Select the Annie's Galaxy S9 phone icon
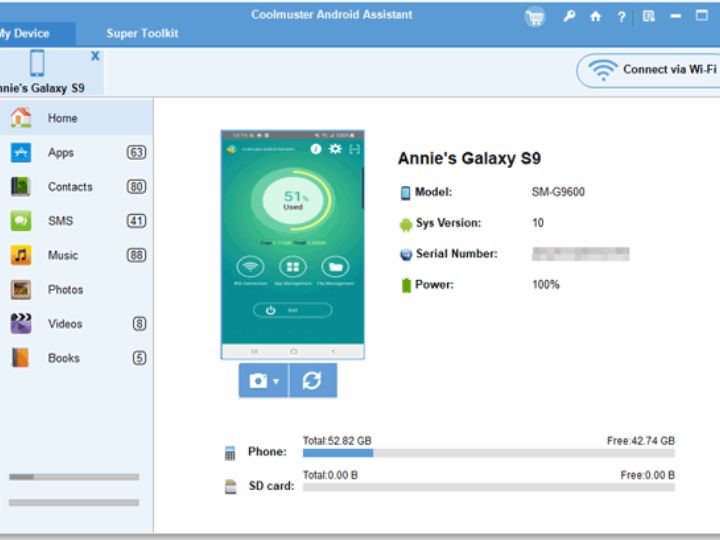Screen dimensions: 720x540 tap(37, 63)
